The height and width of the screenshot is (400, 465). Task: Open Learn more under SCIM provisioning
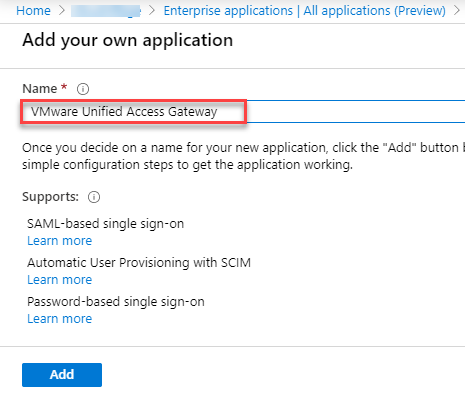[x=60, y=280]
